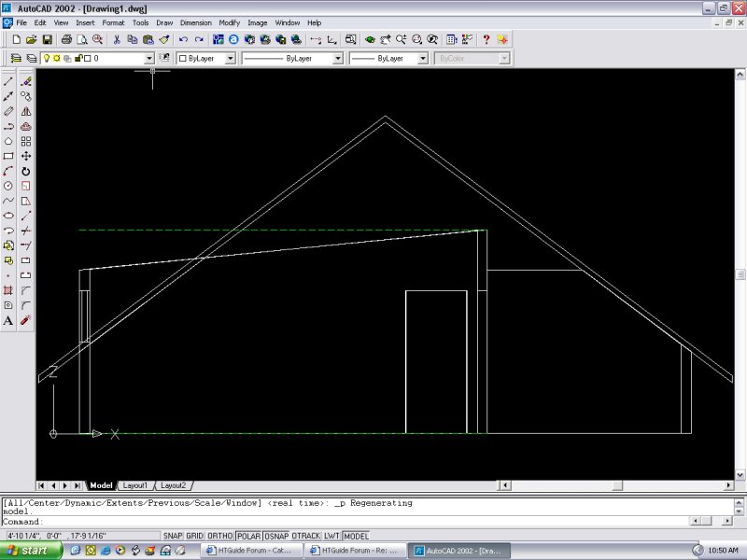The width and height of the screenshot is (747, 560).
Task: Toggle POLAR tracking in status bar
Action: 248,536
